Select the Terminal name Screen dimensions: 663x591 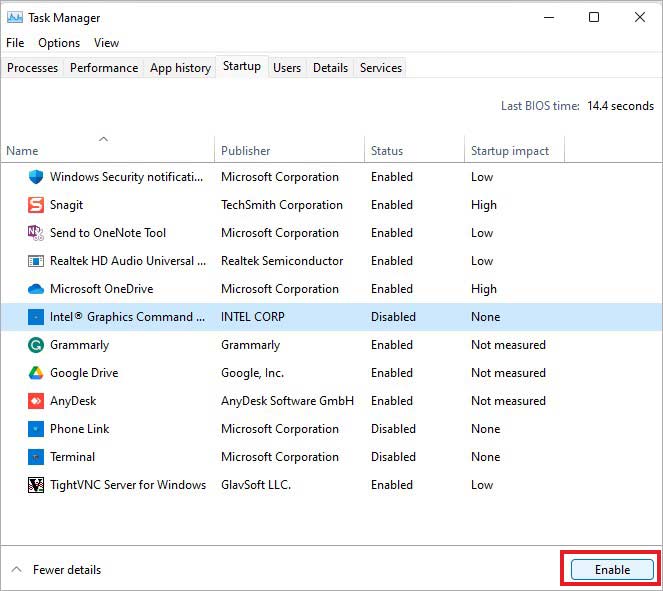(x=72, y=457)
